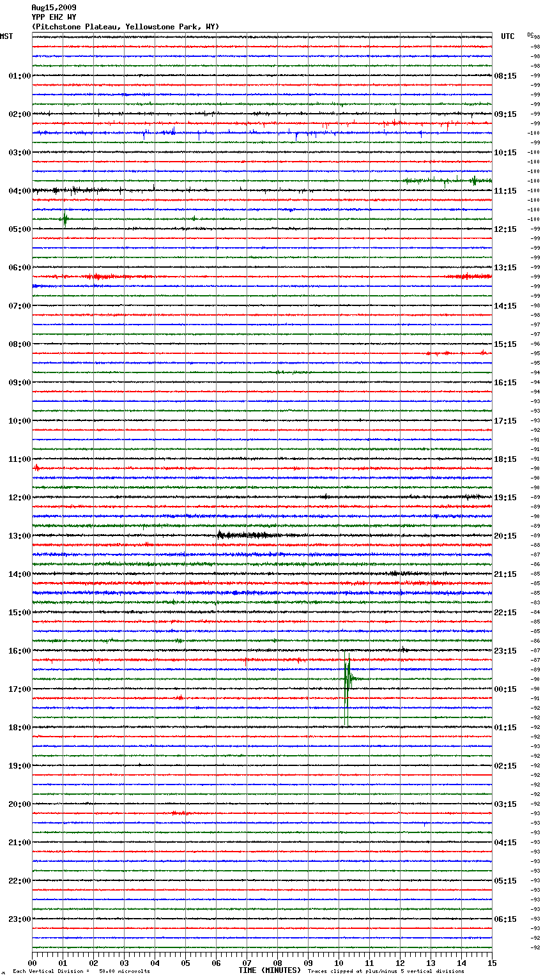The height and width of the screenshot is (980, 543).
Task: Select the 07:00 MST time label
Action: (20, 306)
